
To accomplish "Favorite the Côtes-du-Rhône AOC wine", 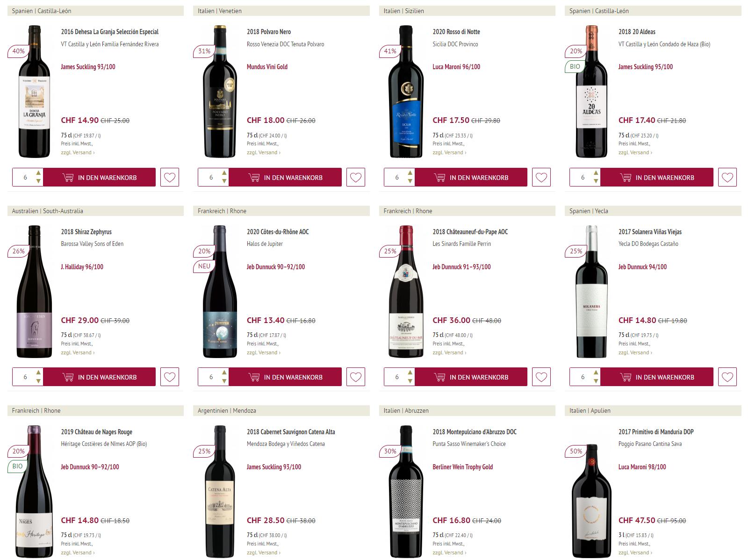I will tap(356, 377).
